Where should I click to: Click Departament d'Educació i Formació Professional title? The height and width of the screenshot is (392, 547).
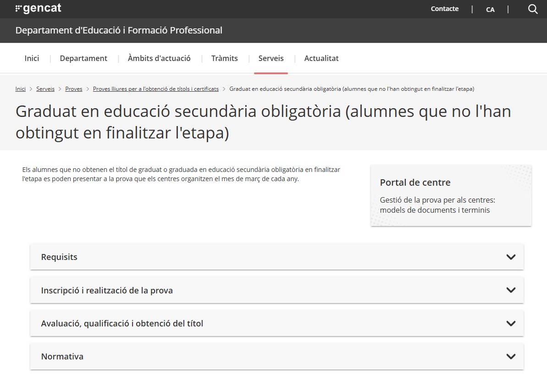point(119,30)
